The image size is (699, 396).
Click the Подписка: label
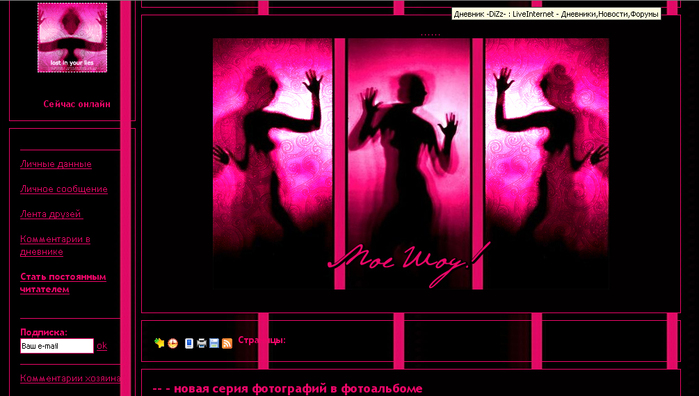pyautogui.click(x=44, y=332)
